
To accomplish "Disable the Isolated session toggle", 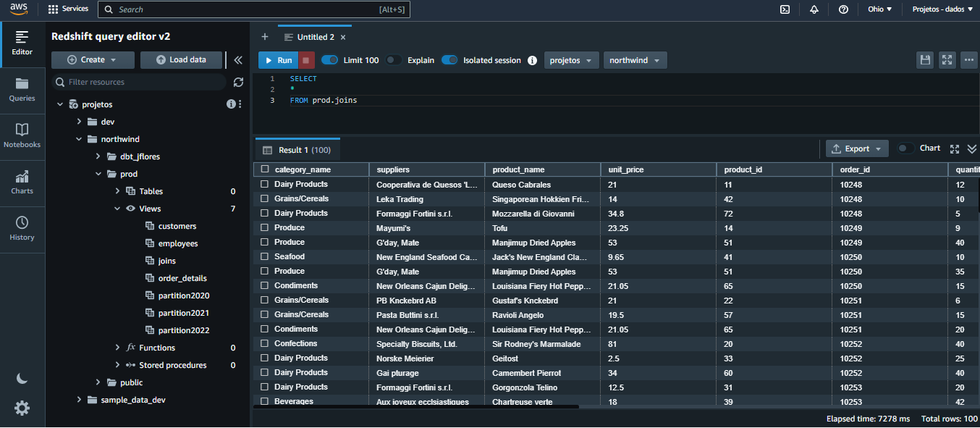I will pos(449,60).
